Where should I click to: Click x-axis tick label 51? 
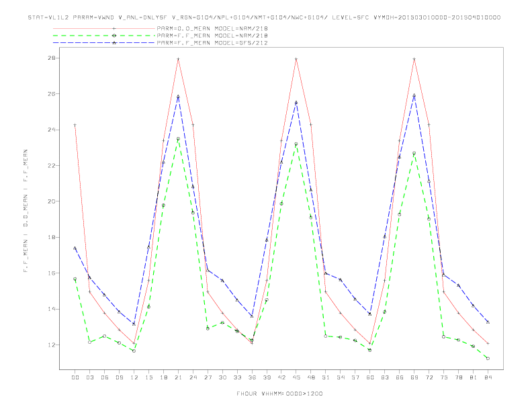coord(326,377)
